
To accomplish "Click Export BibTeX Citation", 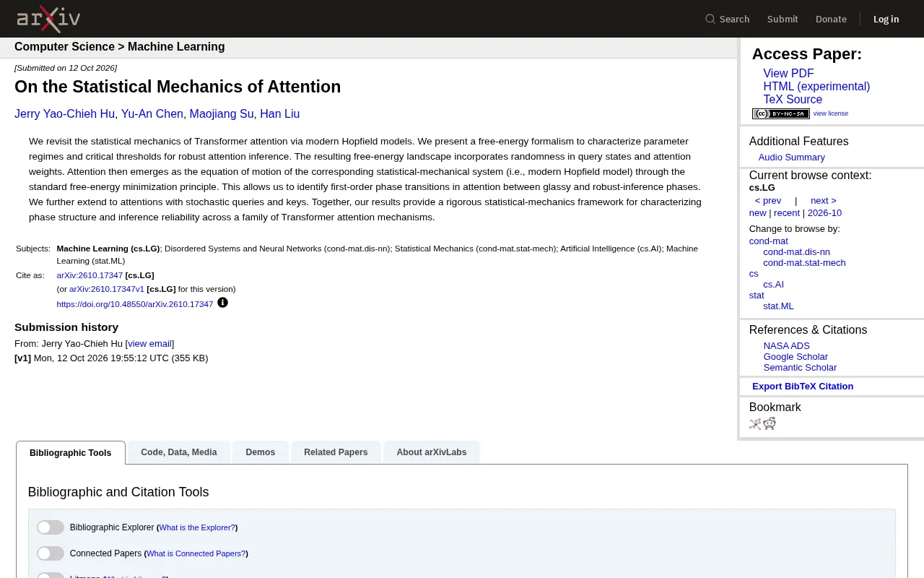I will pyautogui.click(x=803, y=387).
